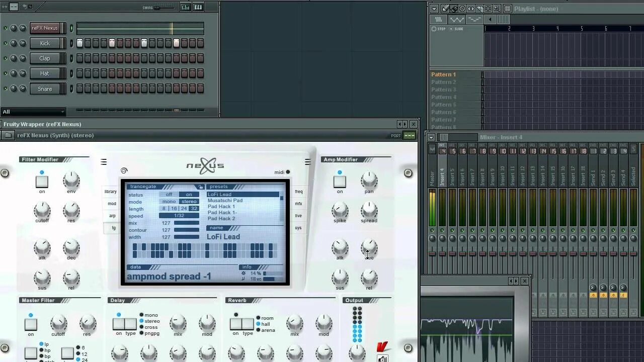Viewport: 644px width, 362px height.
Task: Open right hamburger menu in Nexus
Action: click(x=307, y=162)
